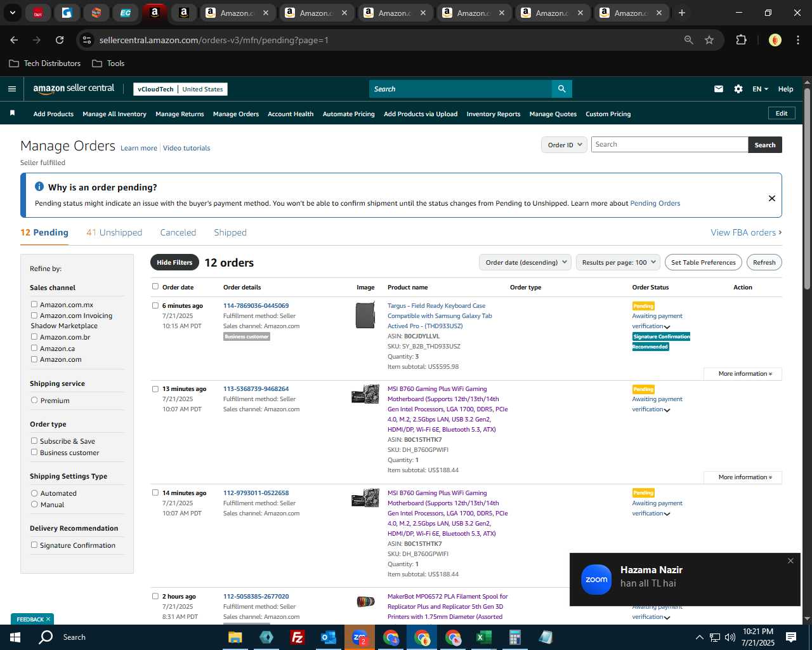Open FileZilla from the taskbar
This screenshot has height=650, width=812.
(x=297, y=637)
